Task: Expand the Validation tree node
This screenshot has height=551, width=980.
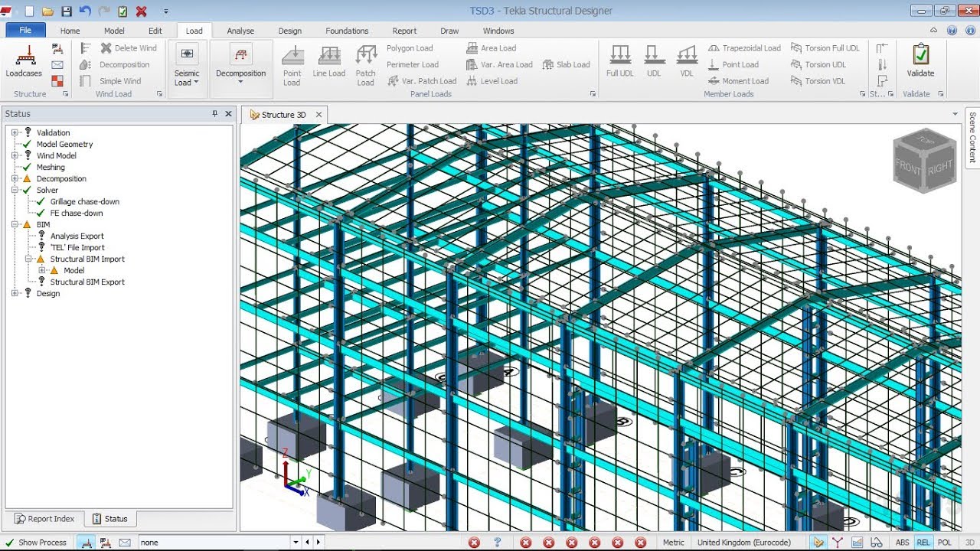Action: coord(15,132)
